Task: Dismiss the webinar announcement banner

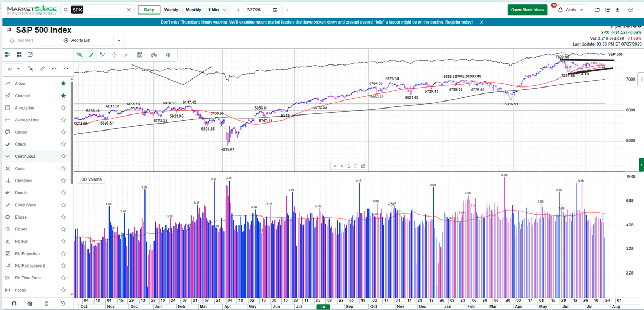Action: pos(482,22)
